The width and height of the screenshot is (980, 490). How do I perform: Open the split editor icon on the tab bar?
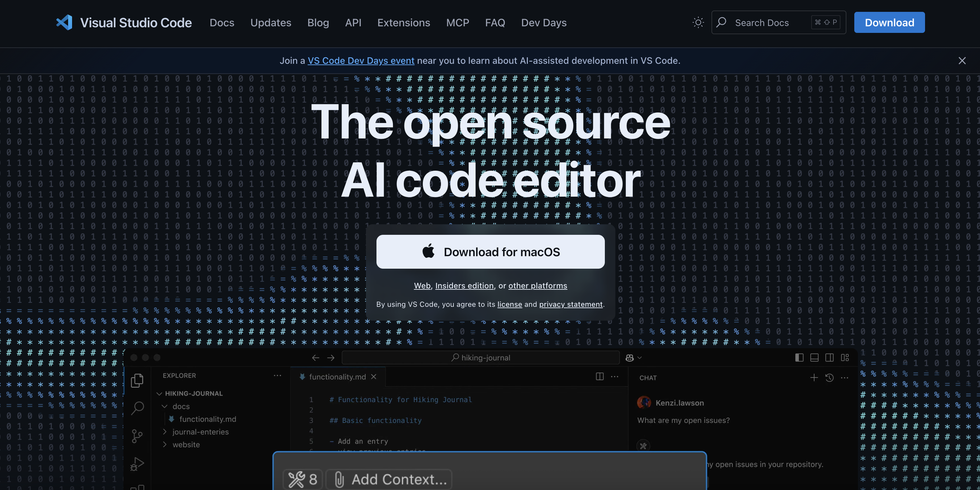(599, 376)
